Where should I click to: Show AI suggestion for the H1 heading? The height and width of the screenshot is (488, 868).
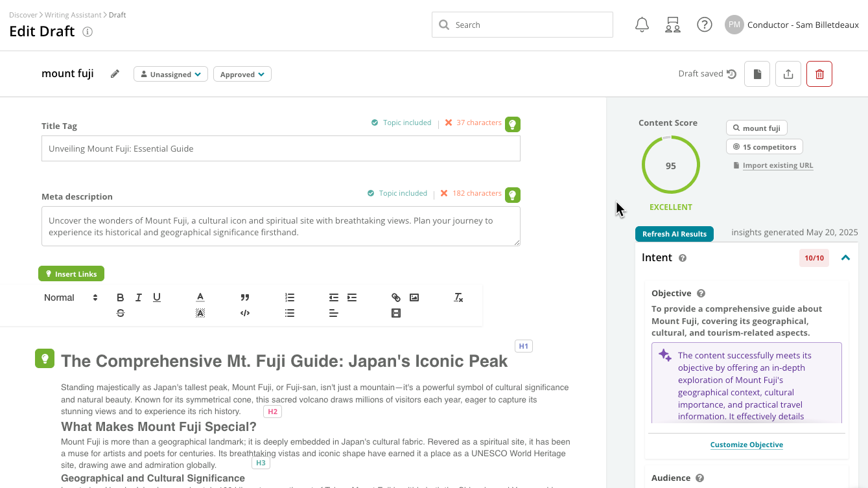pyautogui.click(x=45, y=358)
